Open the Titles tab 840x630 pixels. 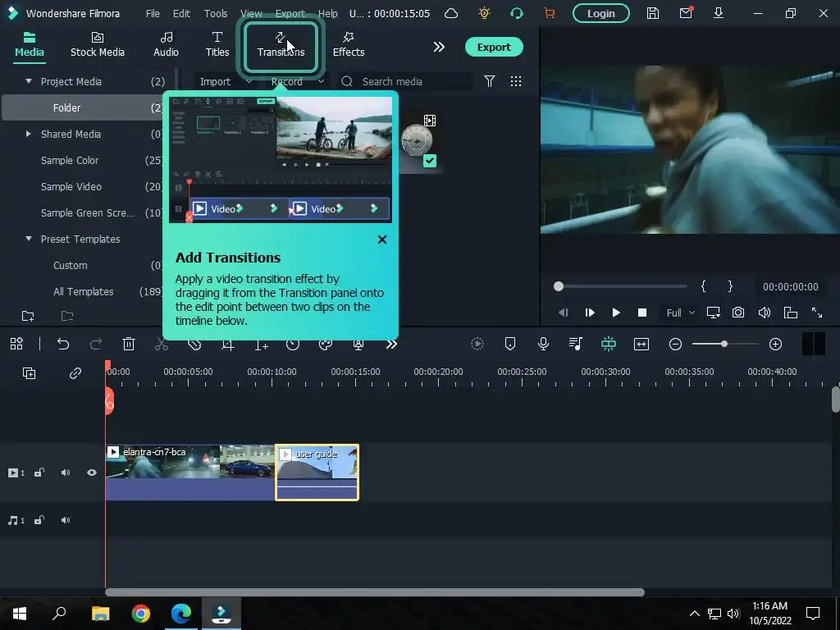click(217, 44)
